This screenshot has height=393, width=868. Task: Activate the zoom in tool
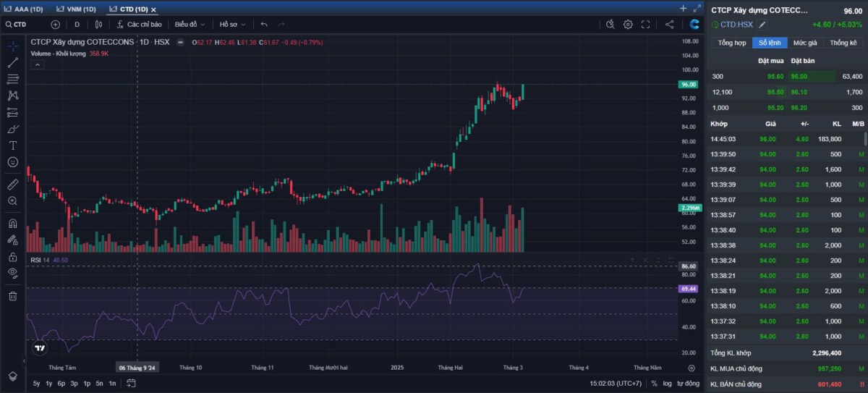(x=13, y=200)
